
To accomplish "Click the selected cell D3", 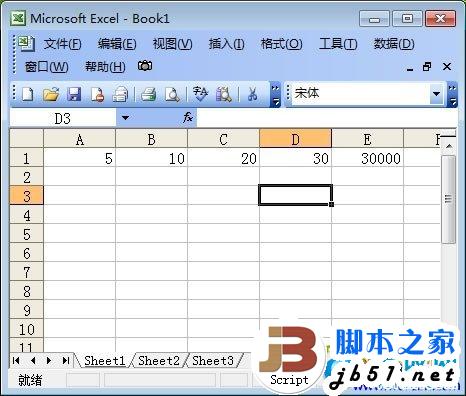I will [x=295, y=195].
